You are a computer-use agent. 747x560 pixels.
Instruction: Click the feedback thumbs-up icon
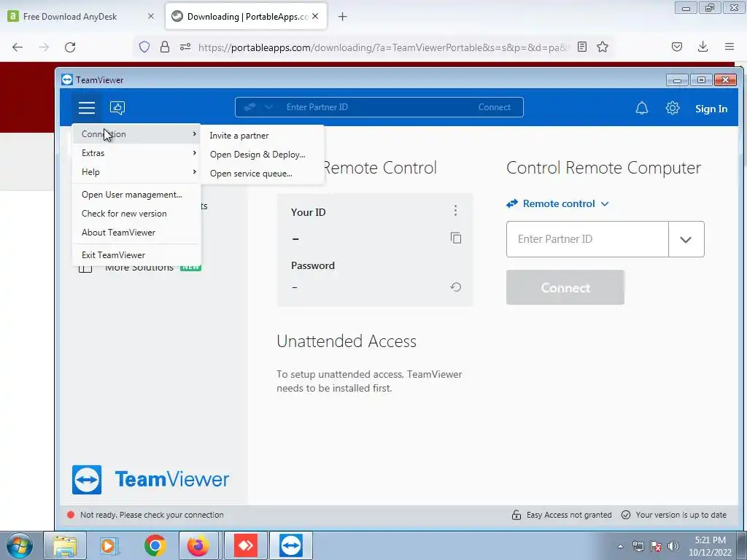tap(117, 108)
